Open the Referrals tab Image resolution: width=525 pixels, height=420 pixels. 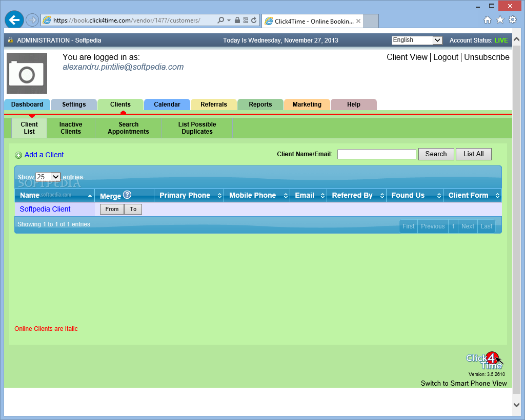(214, 104)
